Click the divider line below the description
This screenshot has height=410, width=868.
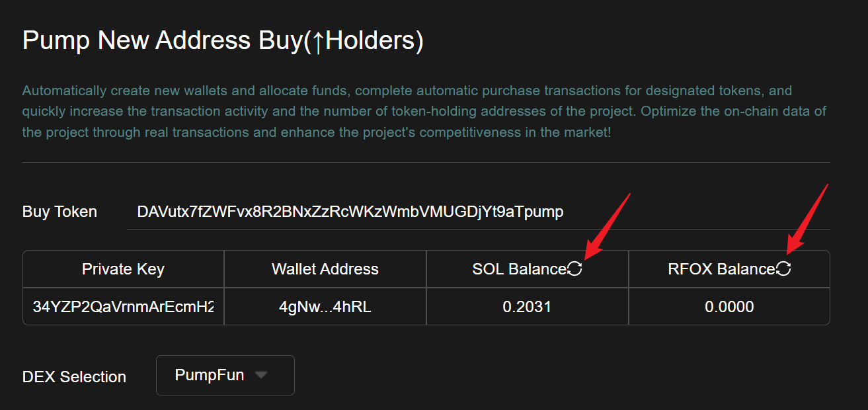coord(426,162)
